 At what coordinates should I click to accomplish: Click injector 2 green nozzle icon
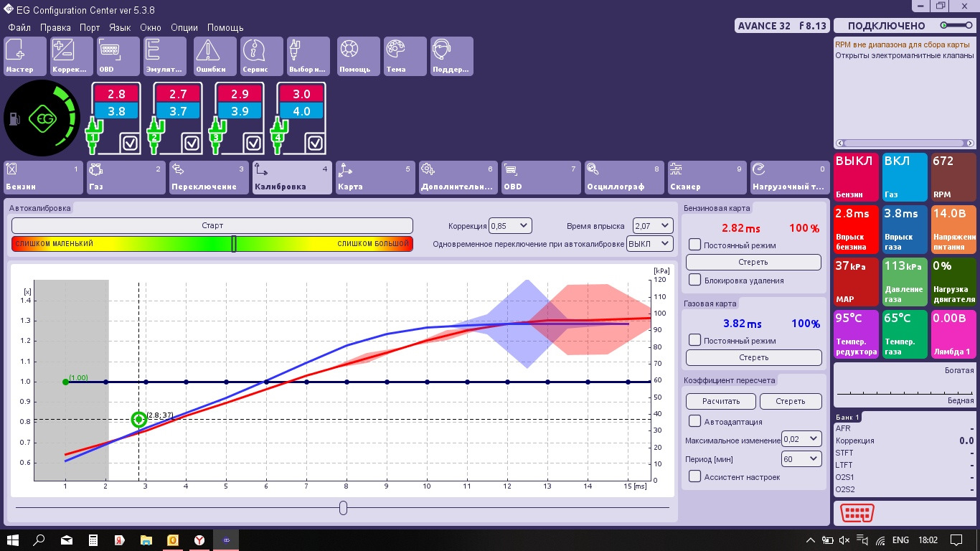pos(155,137)
